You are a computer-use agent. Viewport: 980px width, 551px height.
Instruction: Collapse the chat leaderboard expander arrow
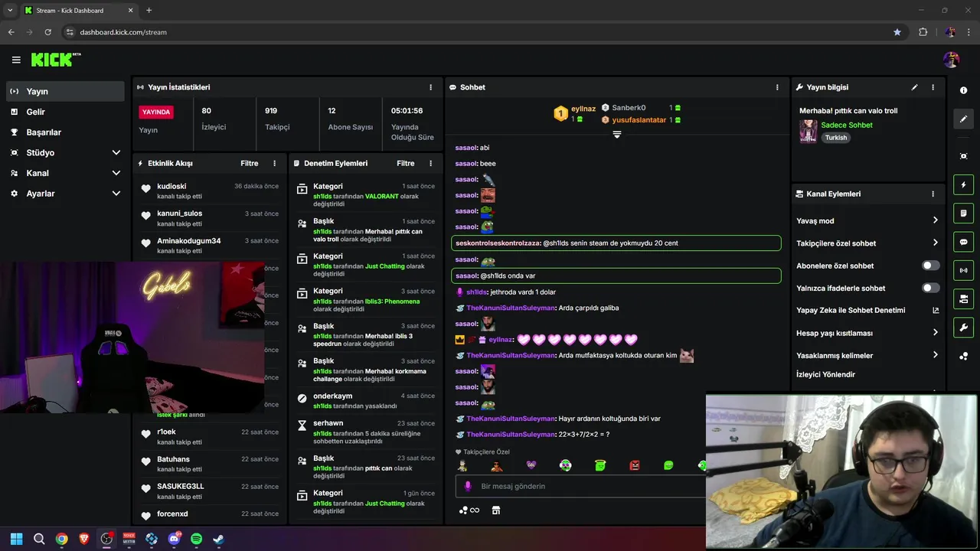616,135
